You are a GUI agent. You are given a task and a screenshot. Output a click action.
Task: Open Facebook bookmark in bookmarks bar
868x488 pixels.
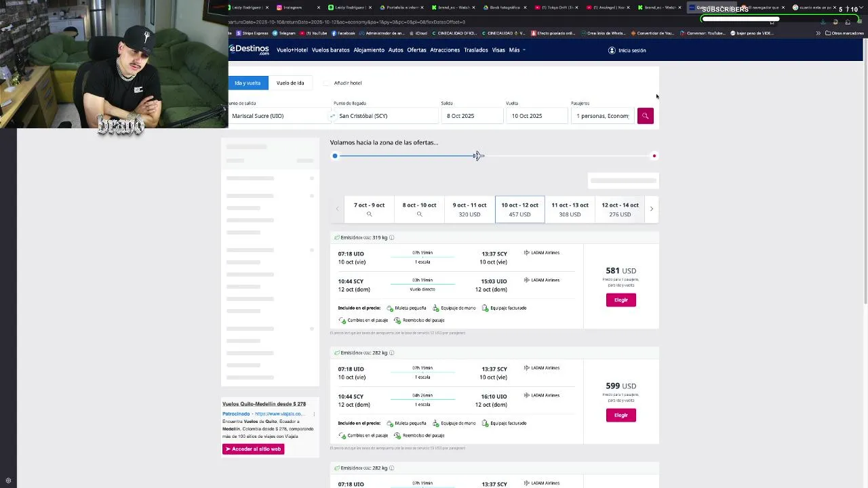pyautogui.click(x=343, y=33)
